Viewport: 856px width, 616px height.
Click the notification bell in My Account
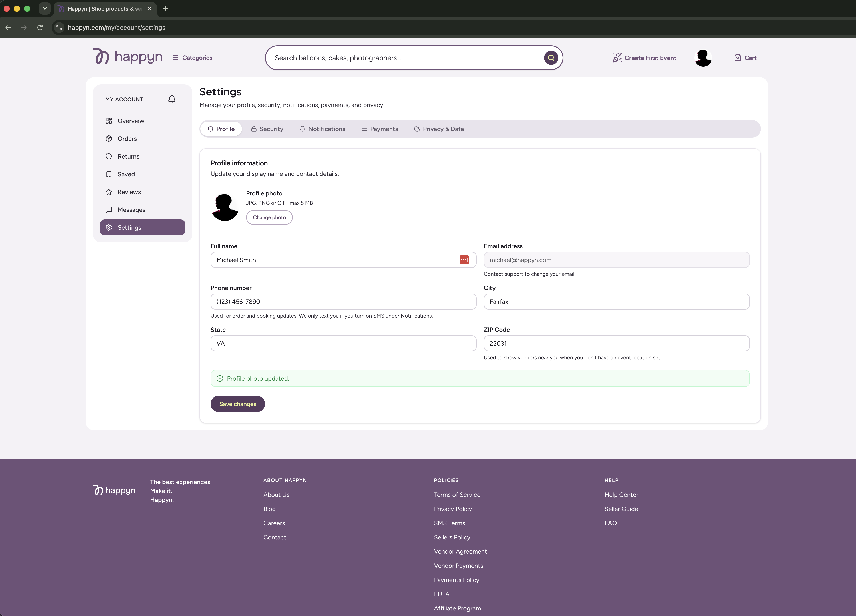(x=172, y=99)
